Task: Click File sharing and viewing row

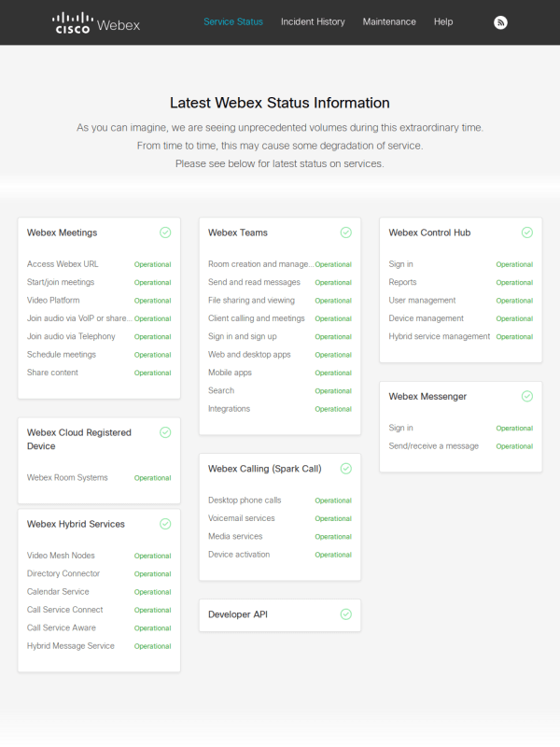Action: click(x=280, y=300)
